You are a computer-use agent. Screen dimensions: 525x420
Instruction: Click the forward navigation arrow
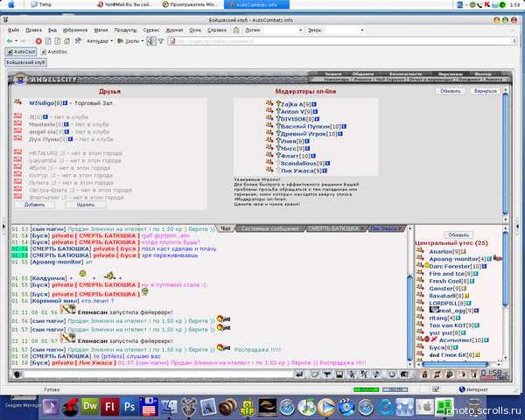tap(23, 41)
